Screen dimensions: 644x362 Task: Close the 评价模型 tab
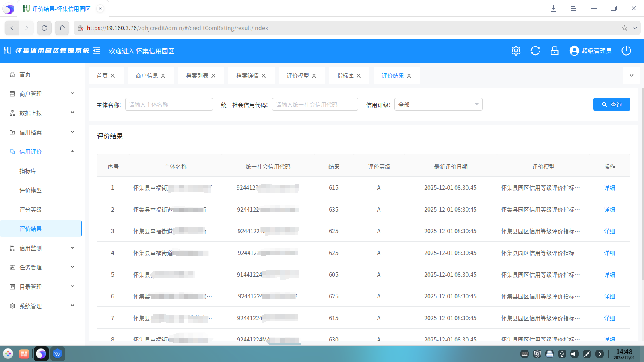pyautogui.click(x=314, y=76)
